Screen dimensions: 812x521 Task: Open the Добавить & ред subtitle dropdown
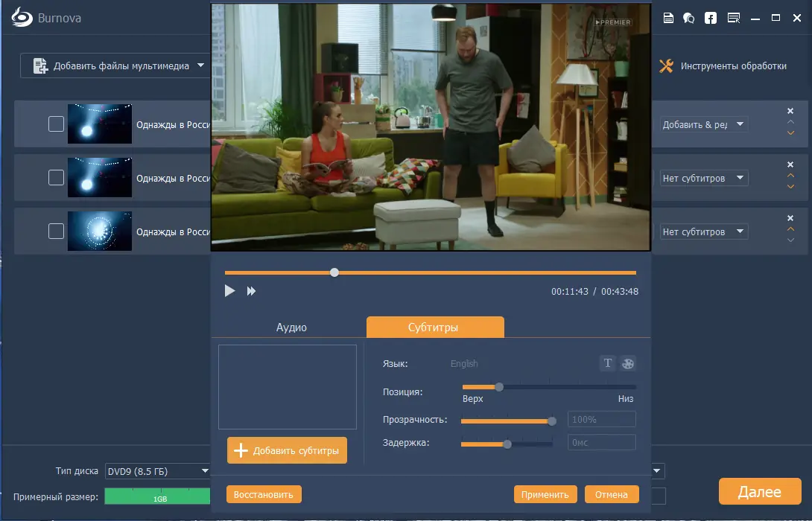click(x=704, y=124)
